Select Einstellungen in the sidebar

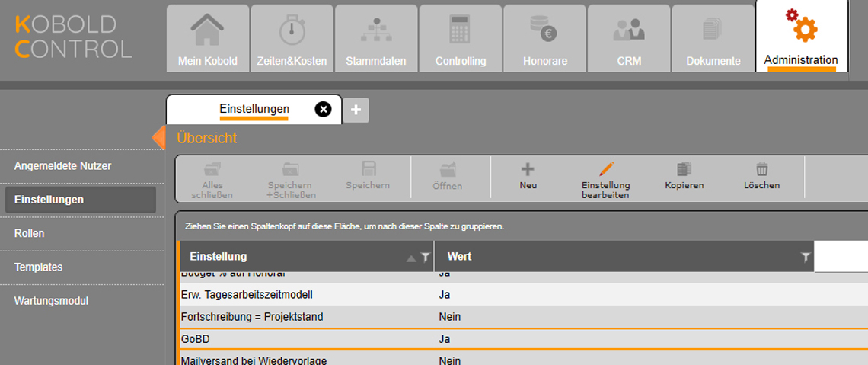pos(80,200)
